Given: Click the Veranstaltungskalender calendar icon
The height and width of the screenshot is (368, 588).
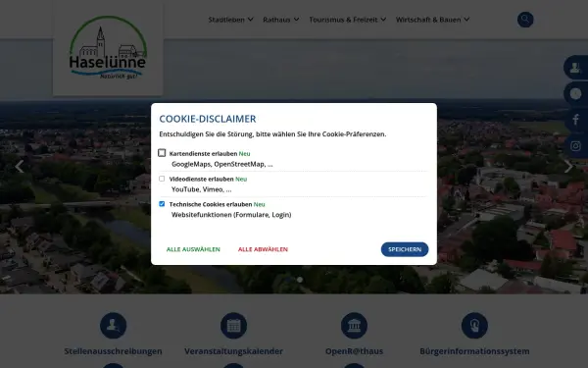Looking at the screenshot, I should click(x=233, y=326).
